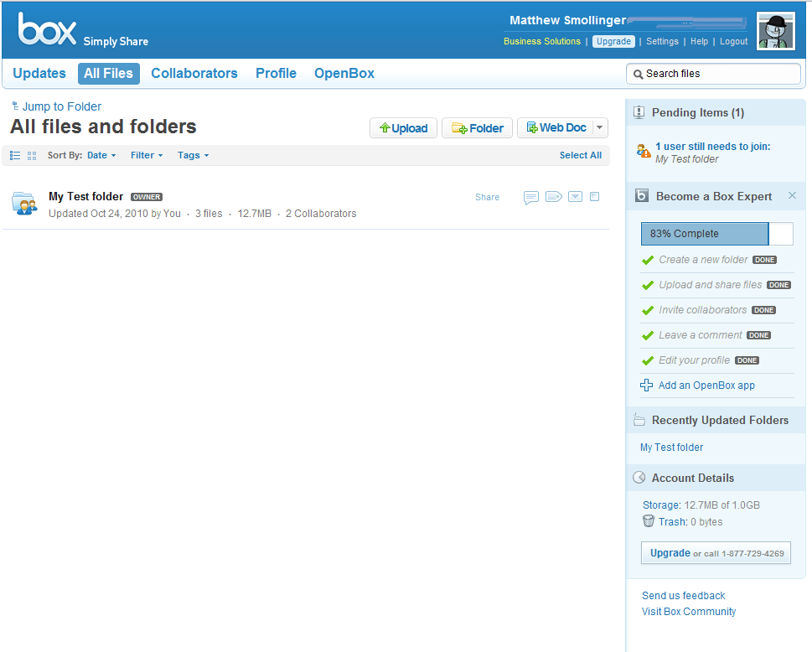This screenshot has width=812, height=652.
Task: Click 'Upload and share files' checklist item
Action: click(x=710, y=285)
